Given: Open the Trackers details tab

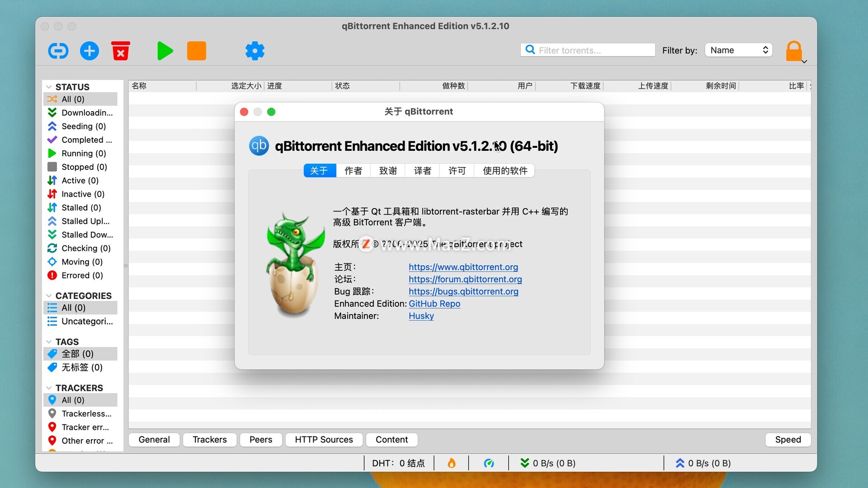Looking at the screenshot, I should (210, 440).
